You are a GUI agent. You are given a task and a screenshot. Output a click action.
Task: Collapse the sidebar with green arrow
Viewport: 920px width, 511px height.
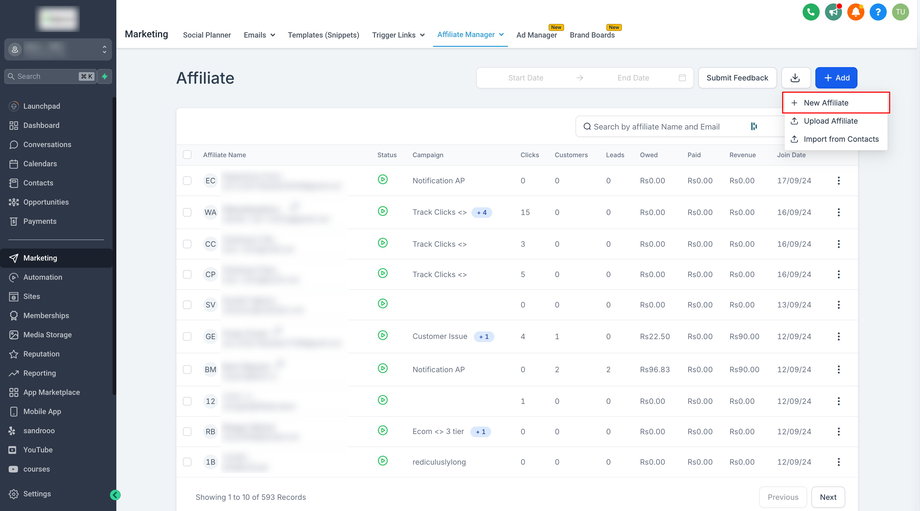pos(115,494)
